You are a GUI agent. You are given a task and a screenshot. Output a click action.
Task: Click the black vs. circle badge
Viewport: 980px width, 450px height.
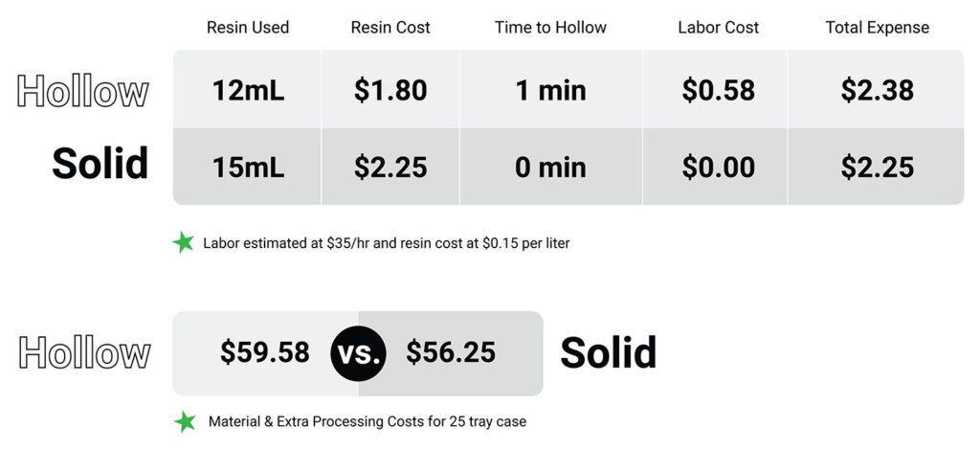pyautogui.click(x=358, y=353)
